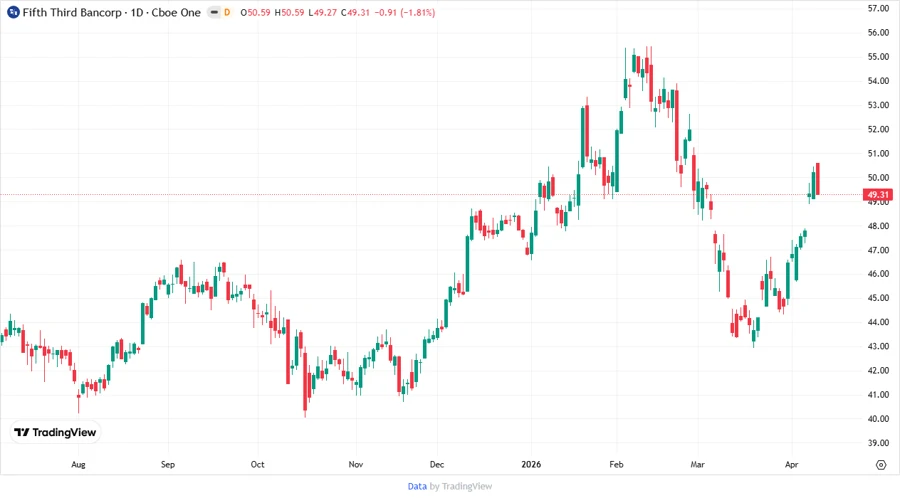Click the 52.00 price axis label
The image size is (900, 498).
[x=878, y=130]
